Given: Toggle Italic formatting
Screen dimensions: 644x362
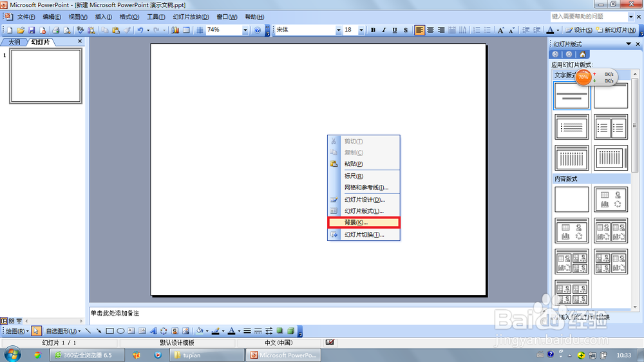Looking at the screenshot, I should point(384,30).
